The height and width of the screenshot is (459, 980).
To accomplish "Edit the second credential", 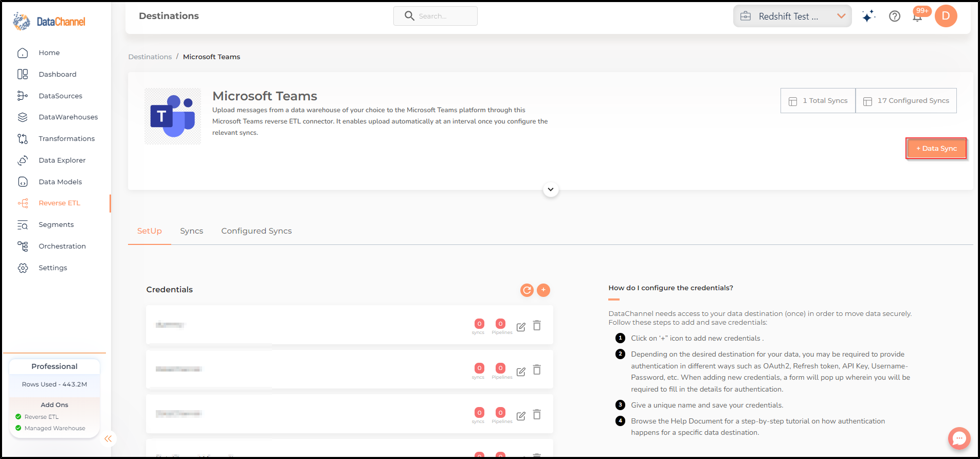I will click(x=521, y=372).
